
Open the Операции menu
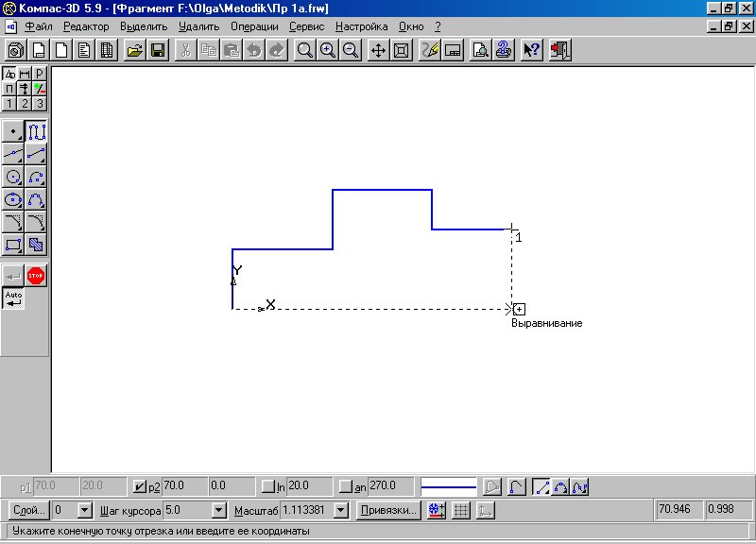pyautogui.click(x=254, y=26)
